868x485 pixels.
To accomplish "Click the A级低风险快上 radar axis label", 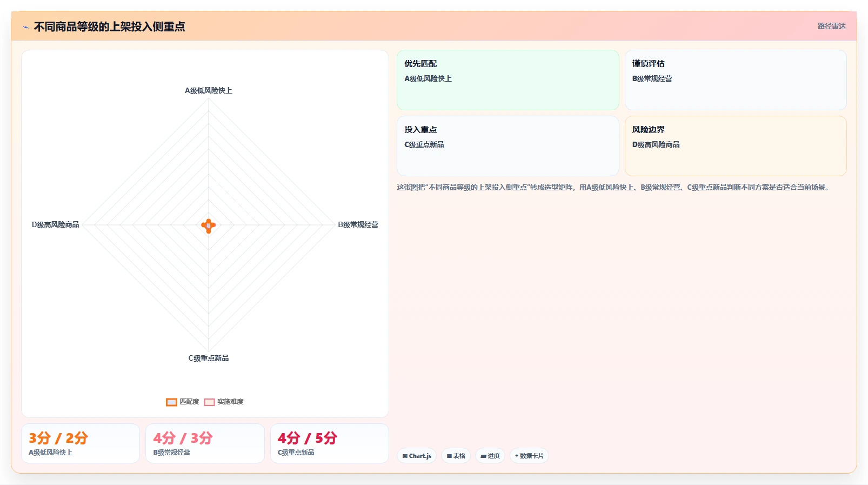I will point(209,90).
